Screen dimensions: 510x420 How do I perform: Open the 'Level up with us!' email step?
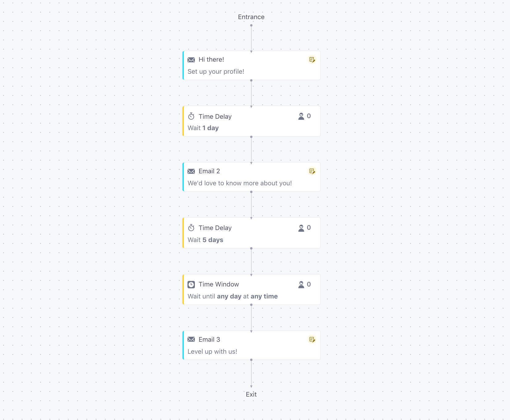click(x=252, y=345)
